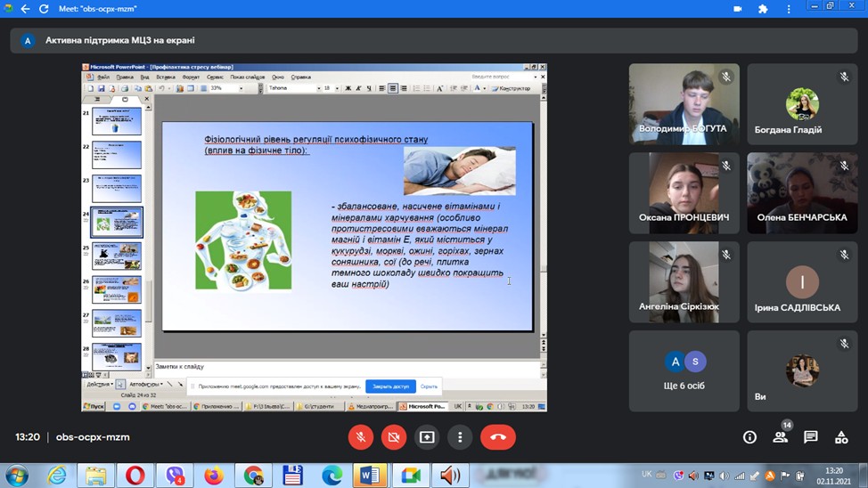This screenshot has height=488, width=868.
Task: Show the participants list
Action: pyautogui.click(x=781, y=437)
